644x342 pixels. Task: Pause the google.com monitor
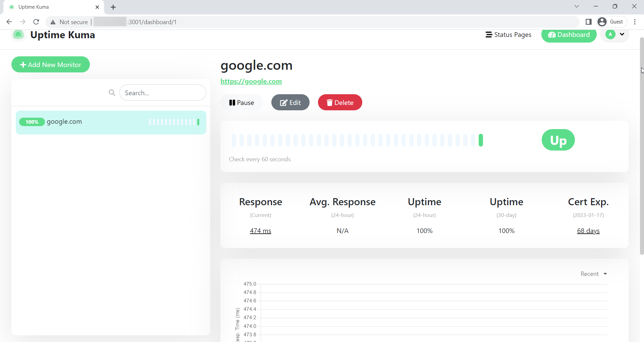[241, 102]
